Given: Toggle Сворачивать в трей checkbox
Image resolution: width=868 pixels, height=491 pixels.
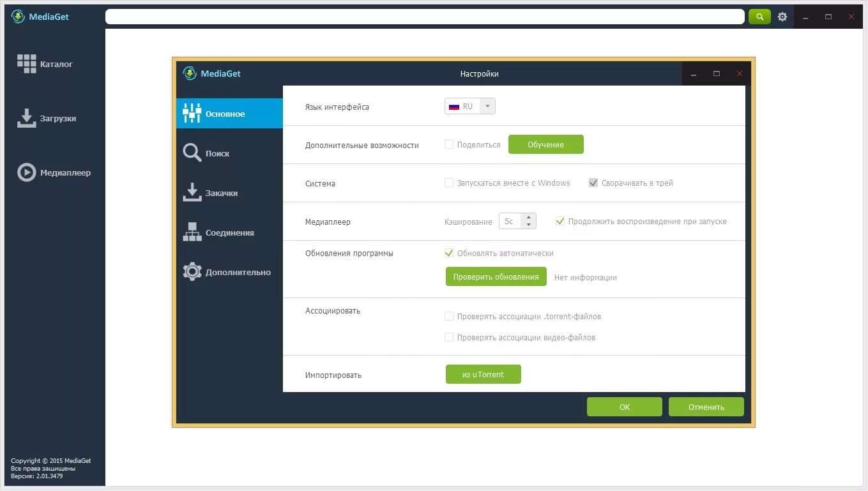Looking at the screenshot, I should click(x=593, y=183).
